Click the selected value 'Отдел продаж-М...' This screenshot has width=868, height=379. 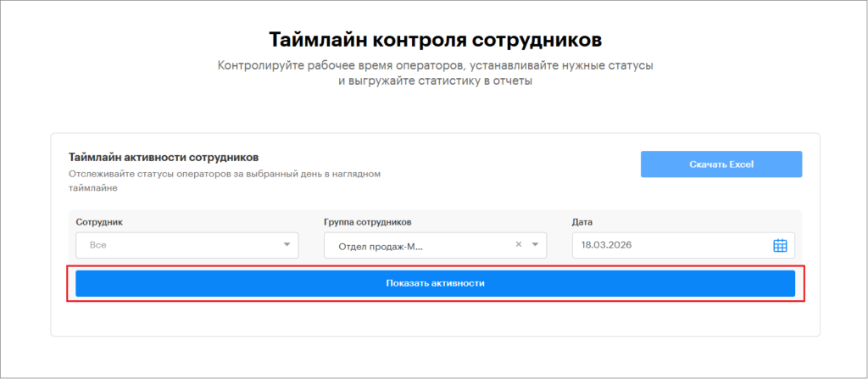coord(380,246)
